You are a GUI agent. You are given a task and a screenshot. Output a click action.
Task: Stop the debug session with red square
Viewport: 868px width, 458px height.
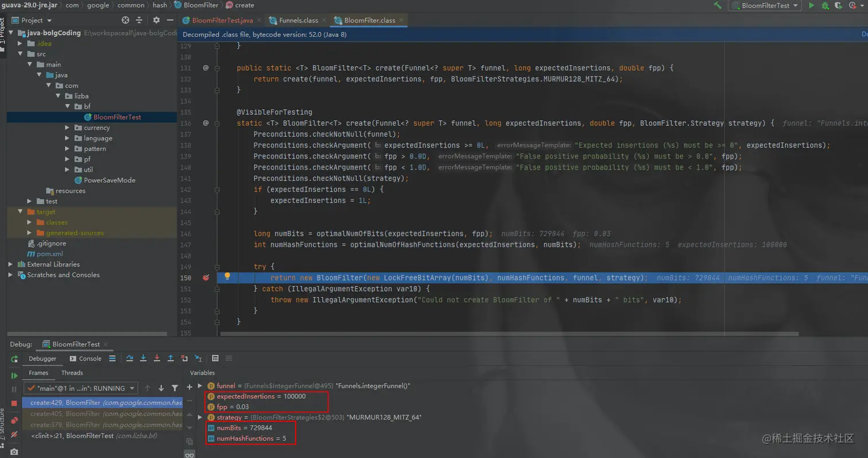pyautogui.click(x=14, y=403)
